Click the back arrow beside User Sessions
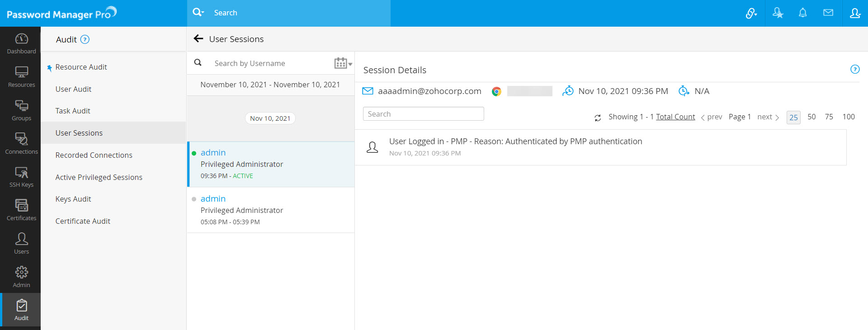The image size is (868, 330). [198, 39]
